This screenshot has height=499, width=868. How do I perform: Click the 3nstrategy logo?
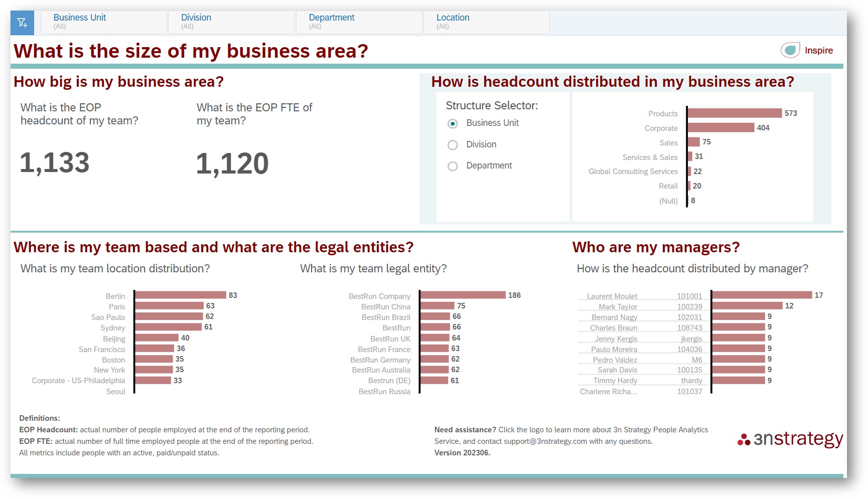point(792,439)
